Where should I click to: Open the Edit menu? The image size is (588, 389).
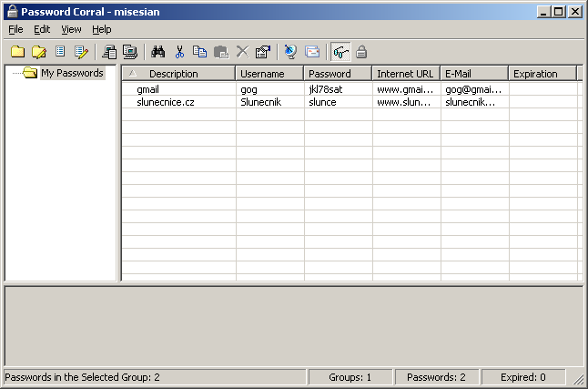pos(42,29)
